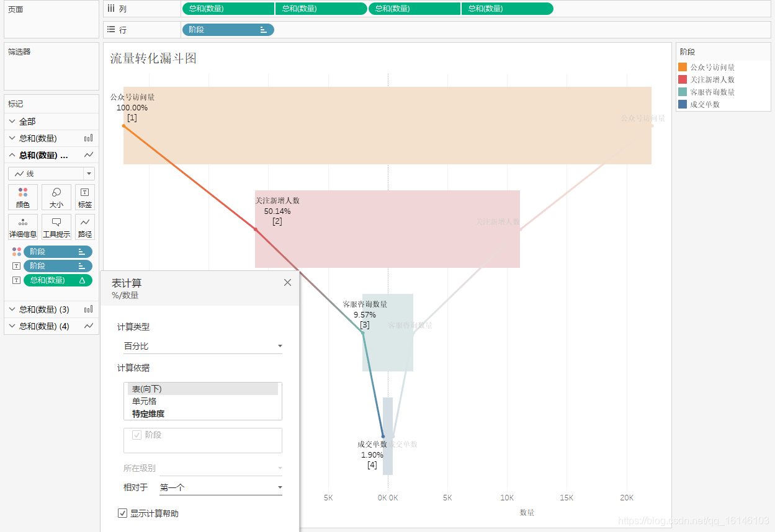The image size is (775, 532).
Task: Click the bar chart icon beside first 总和(数量)
Action: click(x=89, y=138)
